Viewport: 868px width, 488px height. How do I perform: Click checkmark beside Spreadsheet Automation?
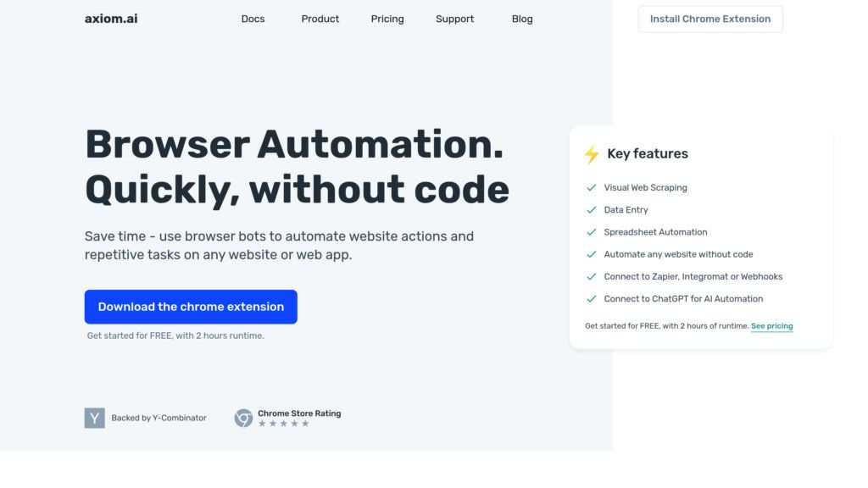[591, 232]
